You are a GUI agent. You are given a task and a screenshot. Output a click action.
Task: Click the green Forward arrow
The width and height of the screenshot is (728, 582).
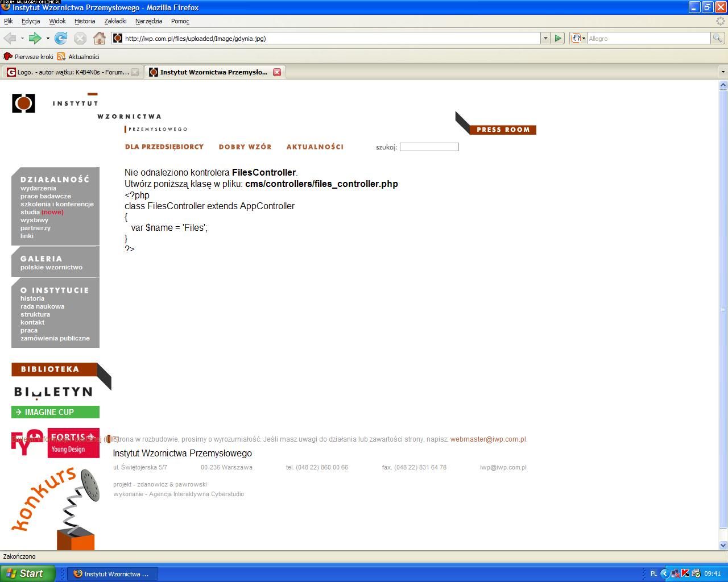tap(35, 38)
